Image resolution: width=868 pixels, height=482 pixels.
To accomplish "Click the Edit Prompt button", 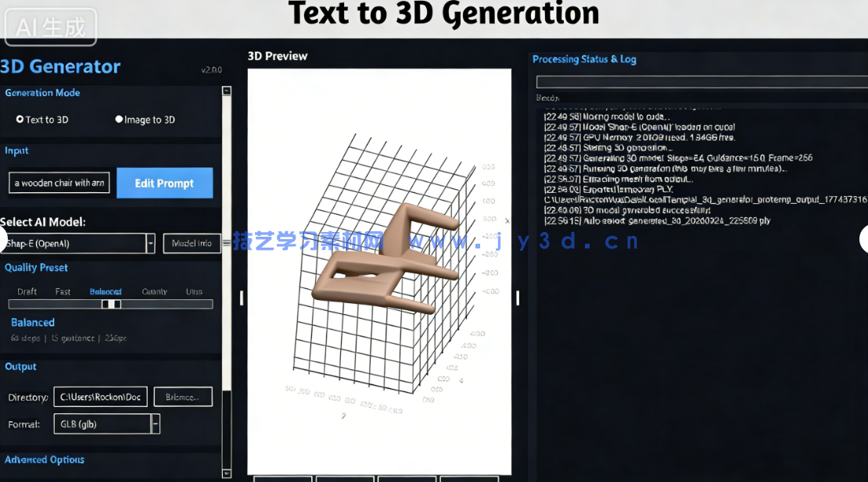I will point(164,183).
